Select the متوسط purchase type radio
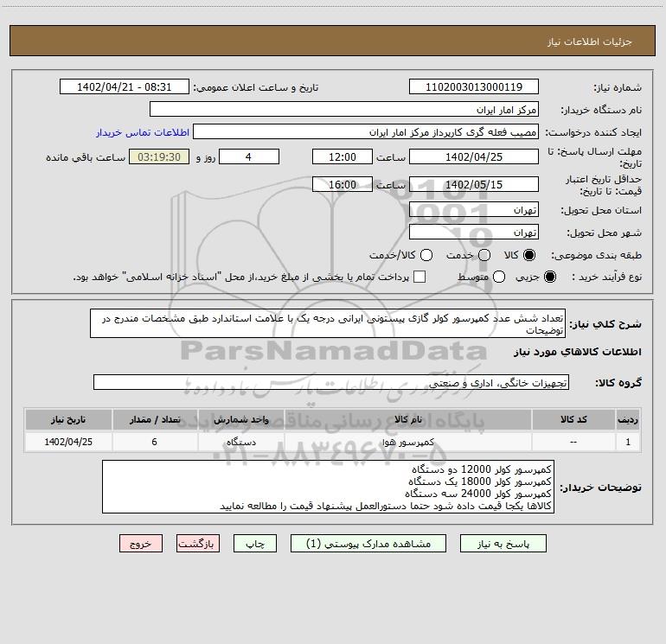 (x=499, y=277)
